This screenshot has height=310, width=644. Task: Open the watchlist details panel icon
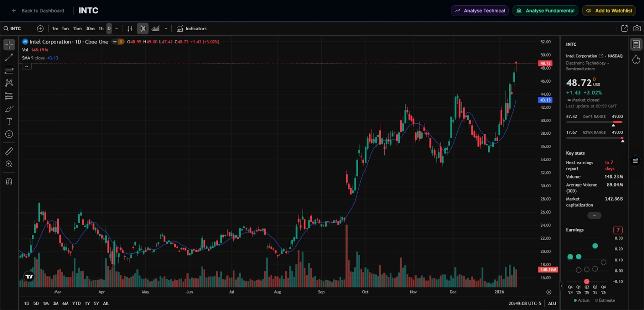coord(636,44)
